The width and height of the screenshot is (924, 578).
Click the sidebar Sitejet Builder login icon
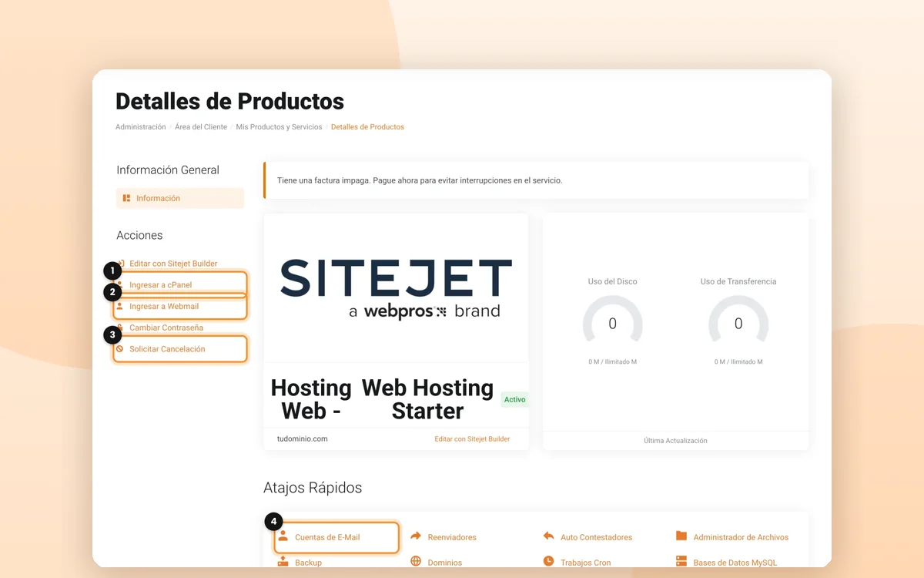click(x=121, y=264)
